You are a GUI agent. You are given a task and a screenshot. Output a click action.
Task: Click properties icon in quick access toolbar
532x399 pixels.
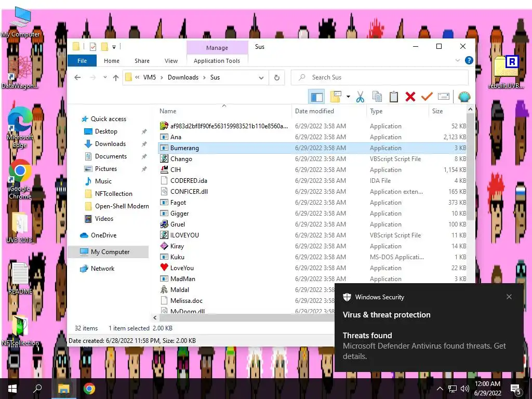[93, 47]
